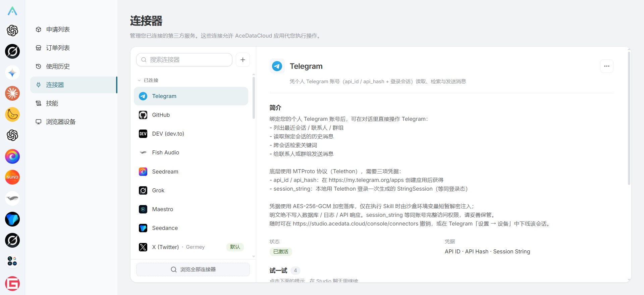The height and width of the screenshot is (295, 644).
Task: Collapse the 已连接 group
Action: click(x=148, y=80)
